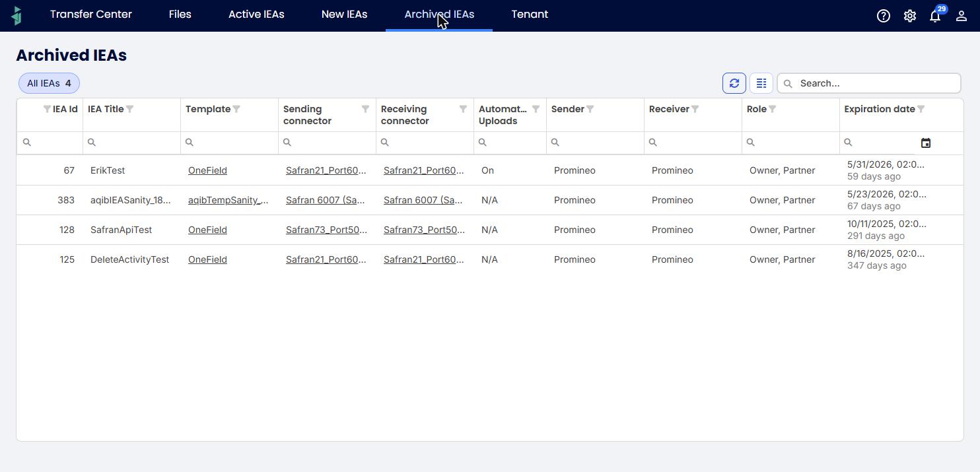This screenshot has height=472, width=980.
Task: Open sending connector Safran 6007 link
Action: [326, 200]
